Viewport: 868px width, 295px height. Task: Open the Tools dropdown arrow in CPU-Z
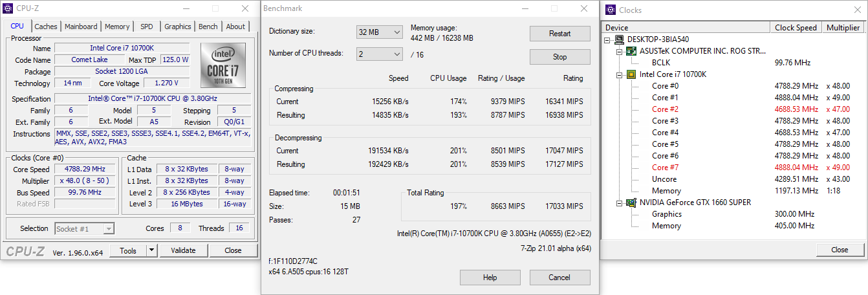pos(151,250)
